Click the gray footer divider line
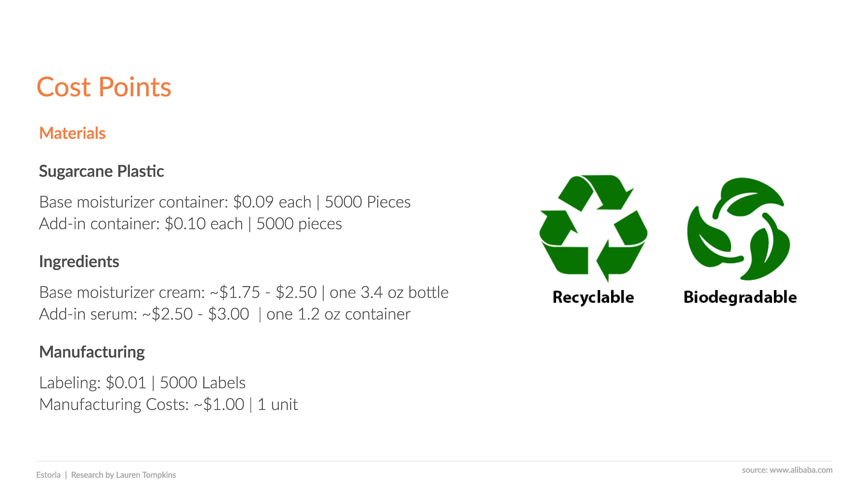868x488 pixels. [434, 461]
